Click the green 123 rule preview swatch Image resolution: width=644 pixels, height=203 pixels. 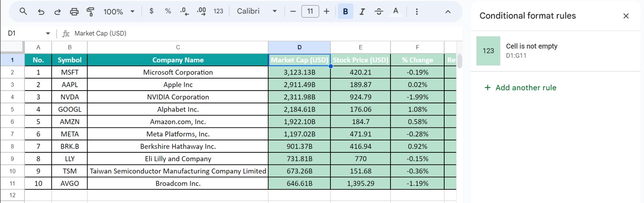(488, 51)
